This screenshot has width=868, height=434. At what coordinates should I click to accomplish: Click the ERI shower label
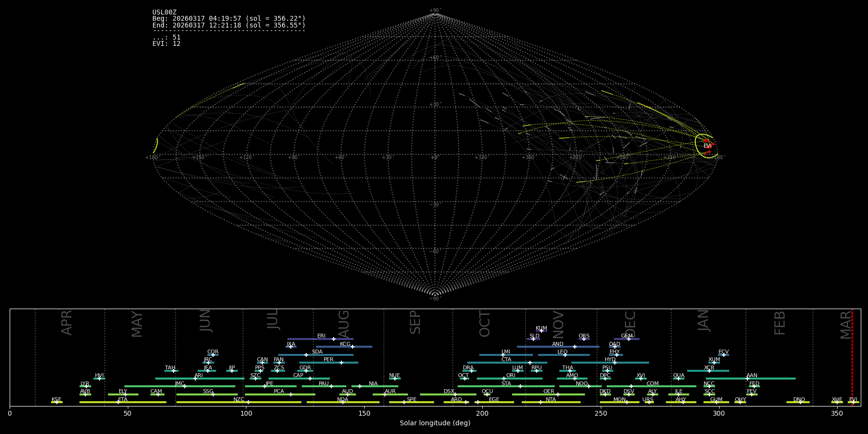[x=321, y=336]
